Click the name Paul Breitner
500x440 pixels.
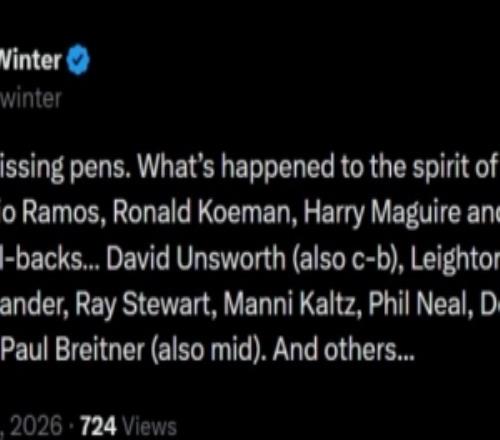pos(72,350)
